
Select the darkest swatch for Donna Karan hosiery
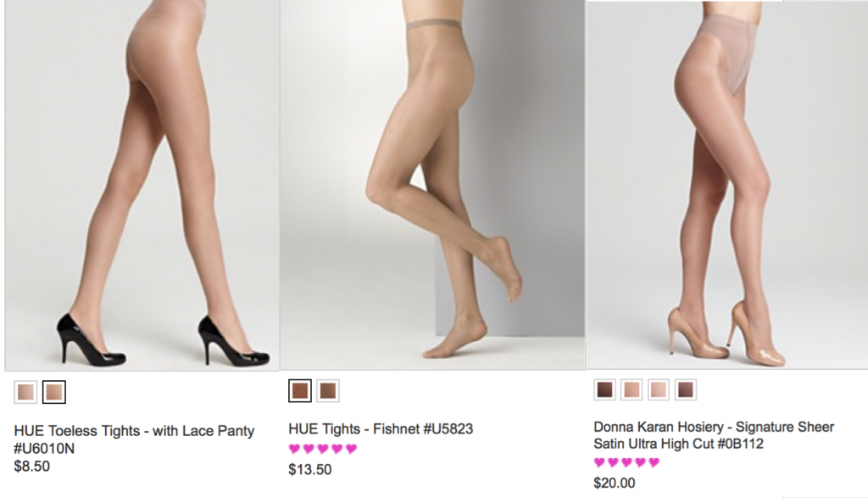[x=604, y=391]
